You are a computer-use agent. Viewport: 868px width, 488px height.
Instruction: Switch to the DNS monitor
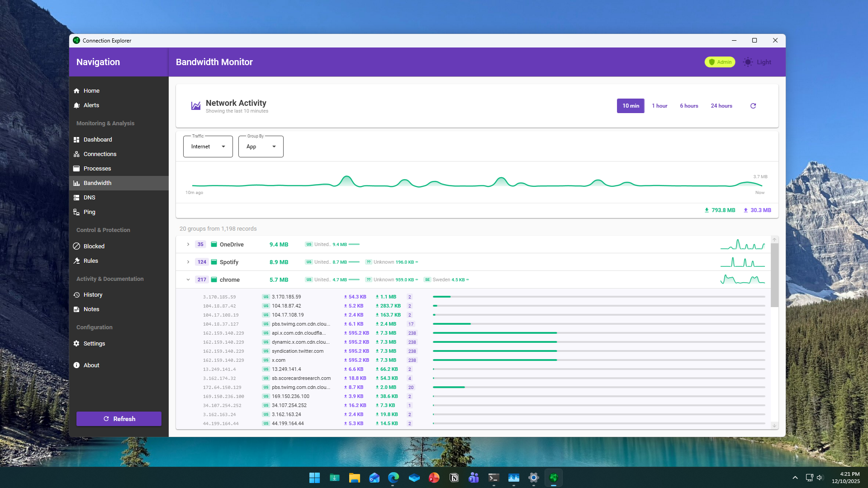(89, 197)
